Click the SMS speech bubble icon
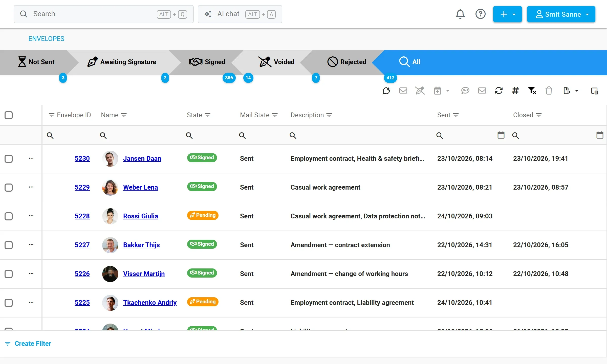 465,90
